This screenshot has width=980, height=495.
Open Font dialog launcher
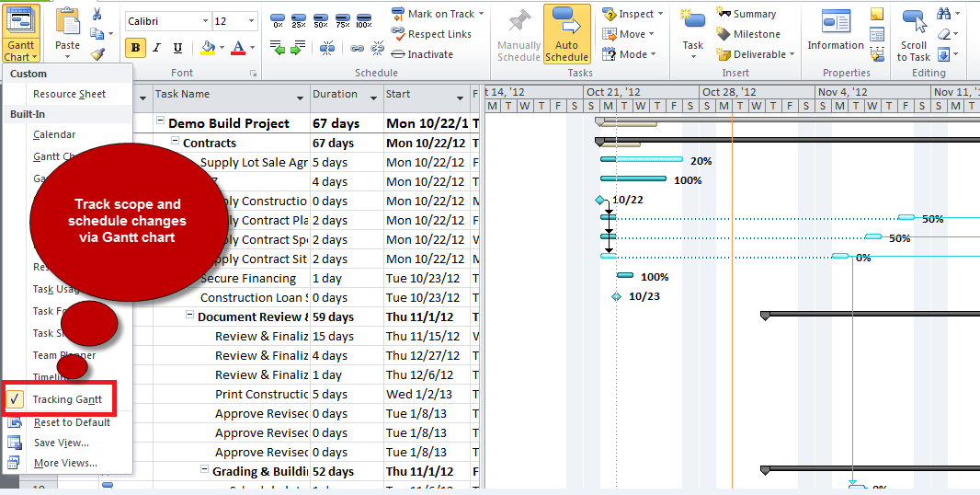pyautogui.click(x=253, y=74)
